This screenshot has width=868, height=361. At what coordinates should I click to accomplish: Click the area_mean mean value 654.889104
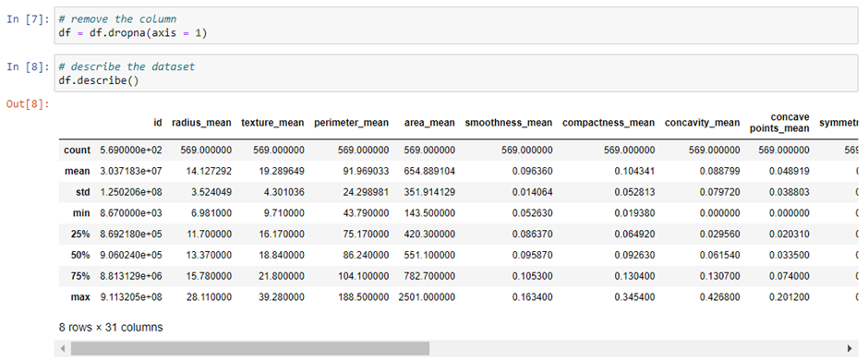pos(429,172)
